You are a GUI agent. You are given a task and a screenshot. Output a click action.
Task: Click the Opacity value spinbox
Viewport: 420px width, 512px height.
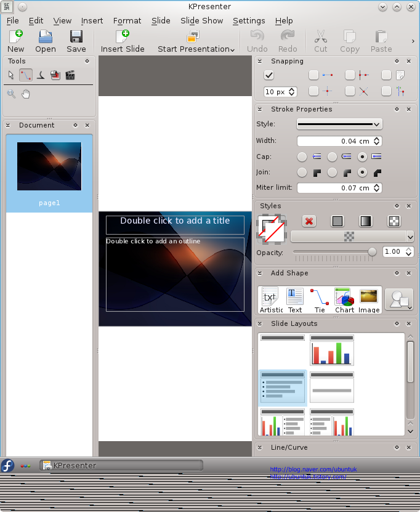click(x=398, y=252)
